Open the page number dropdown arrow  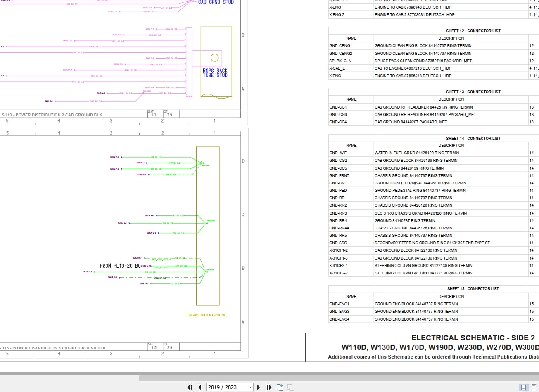250,387
